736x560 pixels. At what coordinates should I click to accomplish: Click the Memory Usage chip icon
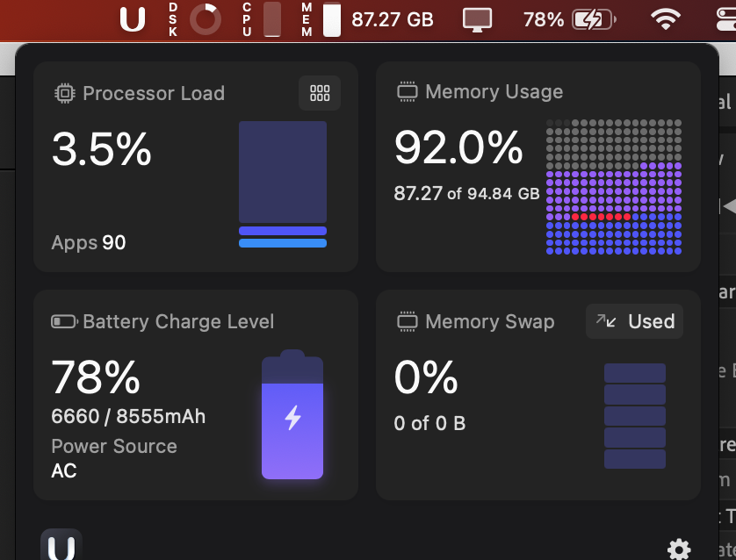pyautogui.click(x=408, y=90)
